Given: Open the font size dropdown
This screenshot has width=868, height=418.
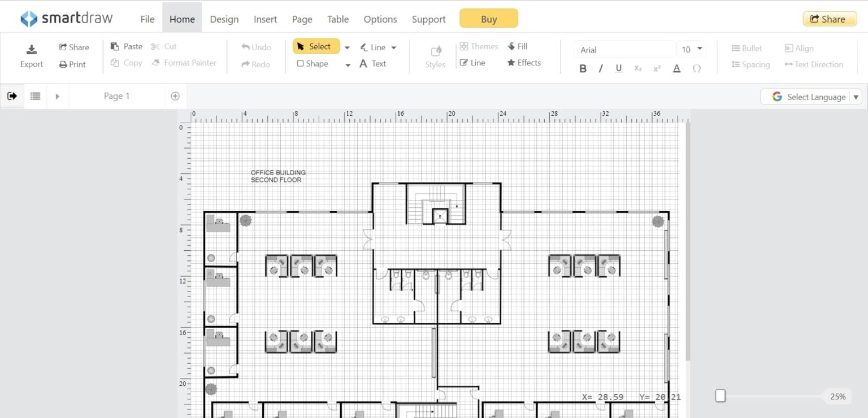Looking at the screenshot, I should pyautogui.click(x=701, y=49).
